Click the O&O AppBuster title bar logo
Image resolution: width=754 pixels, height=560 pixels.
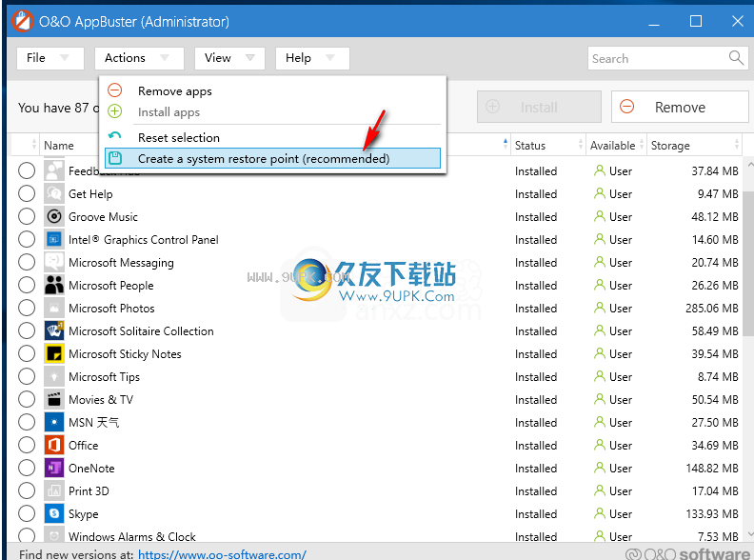click(22, 21)
